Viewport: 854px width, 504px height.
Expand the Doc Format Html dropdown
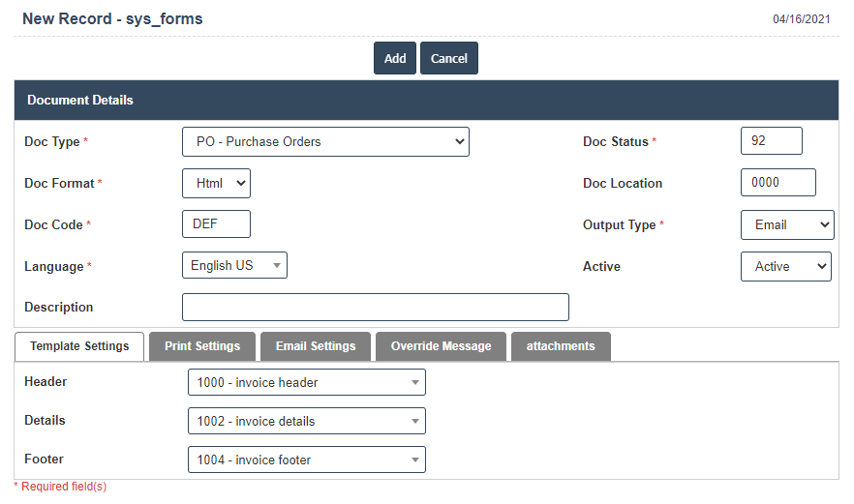point(216,183)
